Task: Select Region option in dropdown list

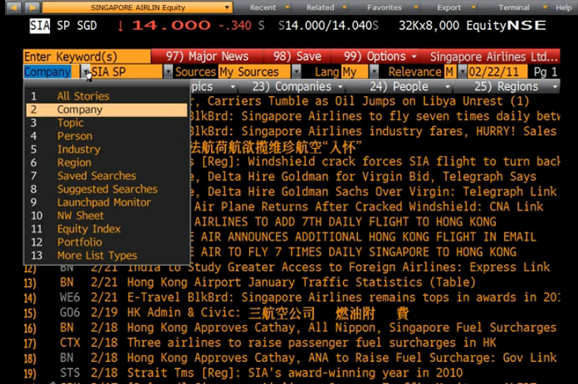Action: point(107,163)
